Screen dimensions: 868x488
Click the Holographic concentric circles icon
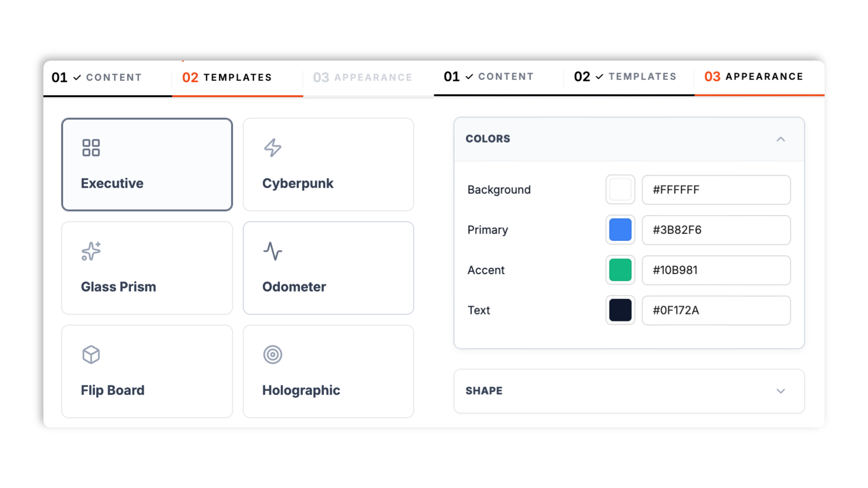pyautogui.click(x=273, y=355)
